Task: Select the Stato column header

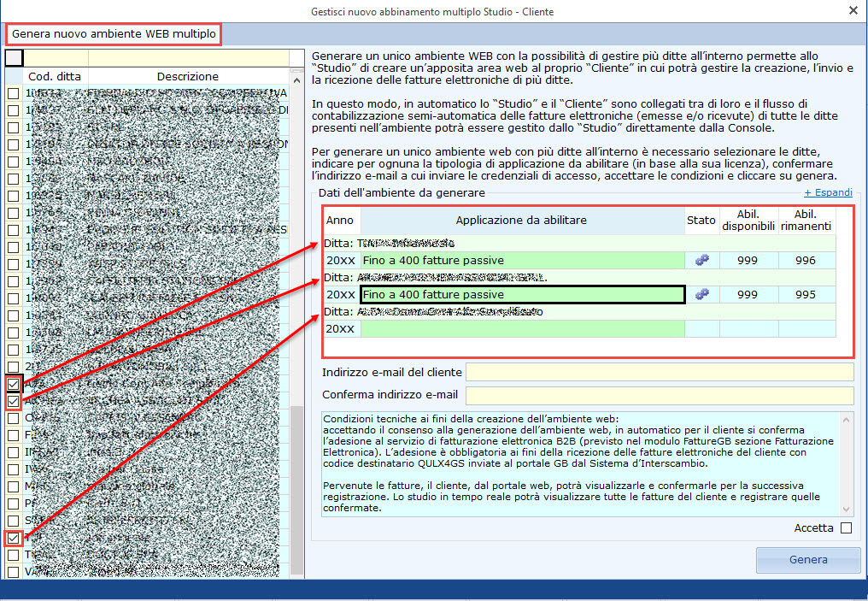Action: (701, 221)
